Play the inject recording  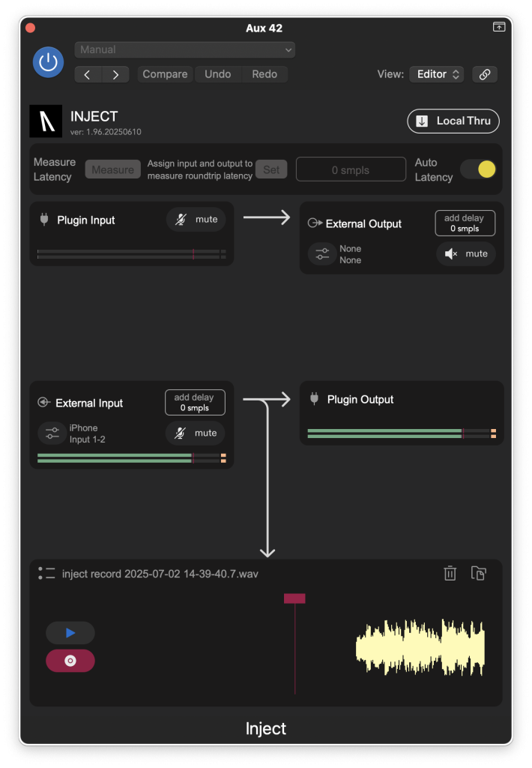pos(70,633)
